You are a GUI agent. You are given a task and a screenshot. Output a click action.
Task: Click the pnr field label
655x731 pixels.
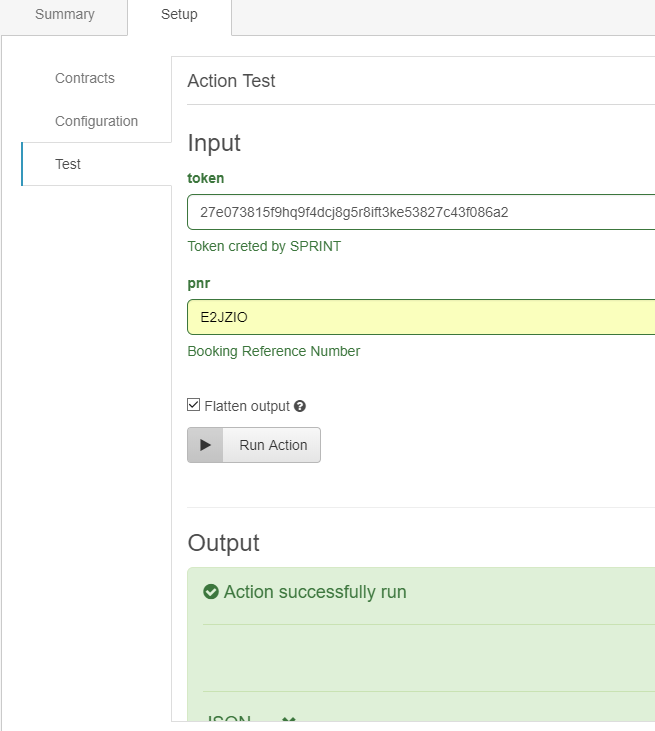[x=199, y=283]
